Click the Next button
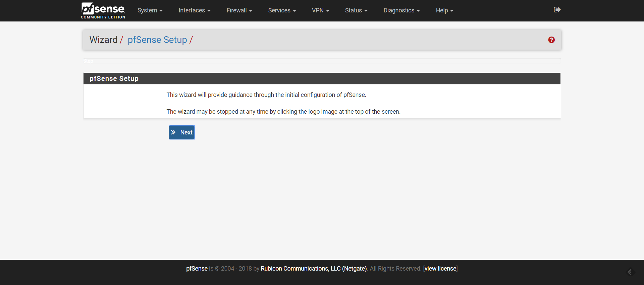 point(182,132)
